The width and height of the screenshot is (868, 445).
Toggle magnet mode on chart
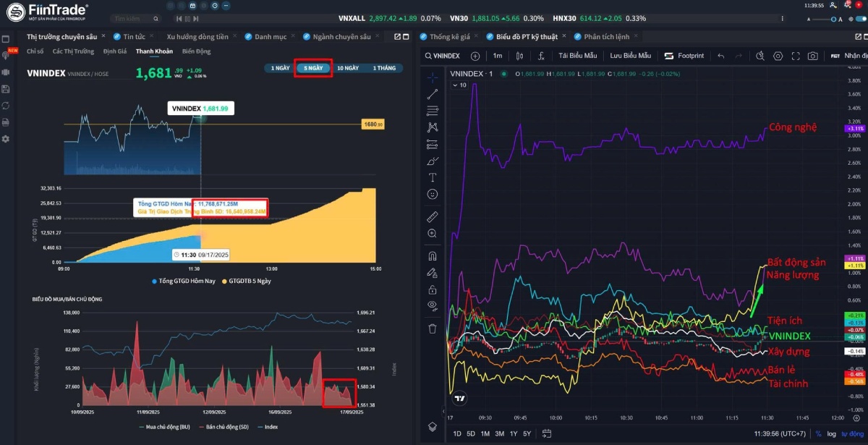click(432, 255)
